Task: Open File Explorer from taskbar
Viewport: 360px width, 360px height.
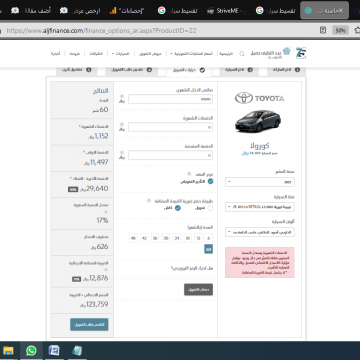Action: pyautogui.click(x=8, y=351)
